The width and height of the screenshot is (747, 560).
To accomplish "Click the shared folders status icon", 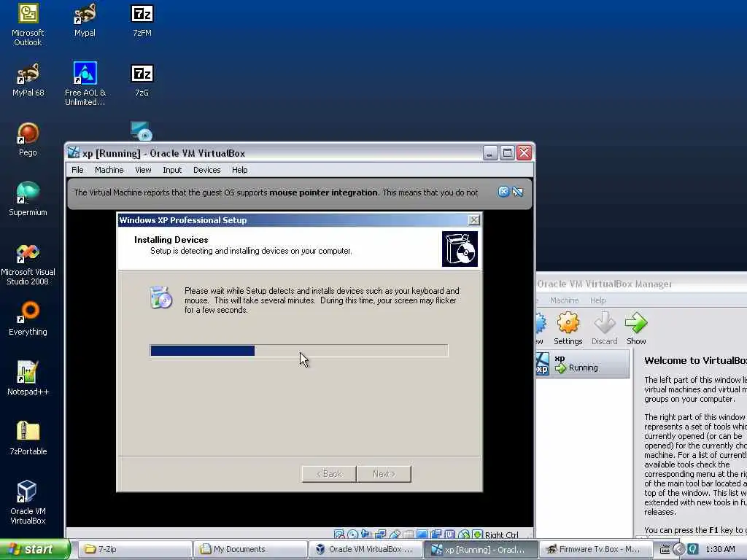I will pyautogui.click(x=409, y=534).
